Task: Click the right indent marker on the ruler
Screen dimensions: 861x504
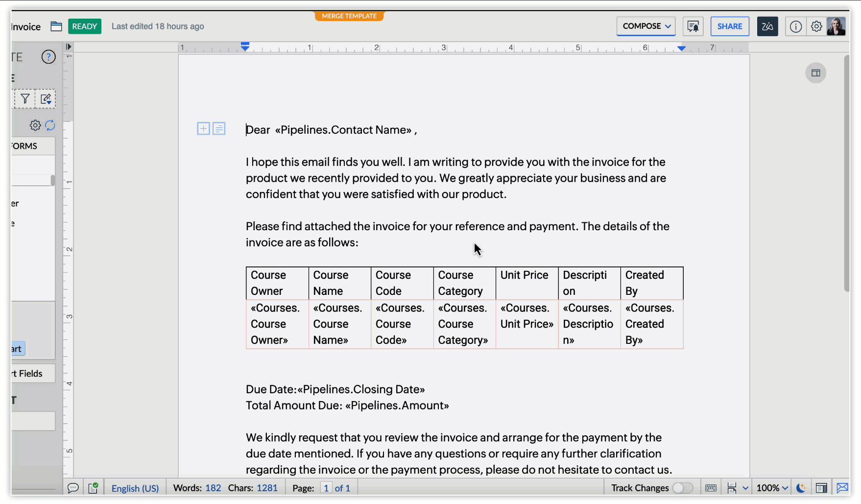Action: (x=682, y=48)
